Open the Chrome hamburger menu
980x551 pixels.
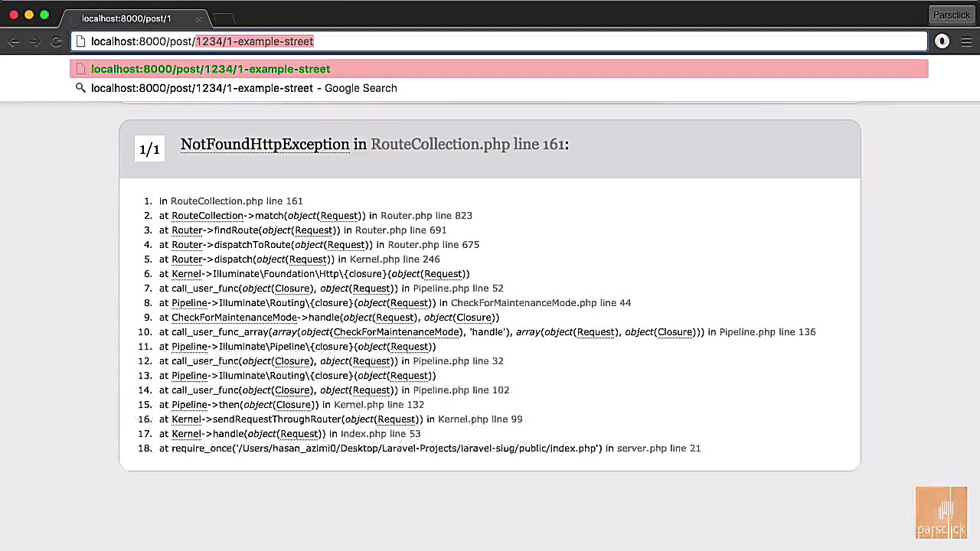pyautogui.click(x=966, y=41)
